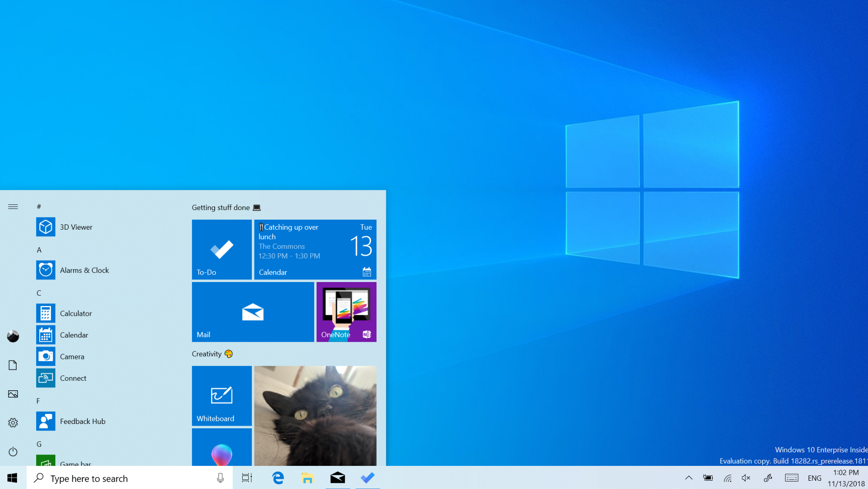Launch Alarms & Clock
This screenshot has height=489, width=868.
[x=84, y=270]
